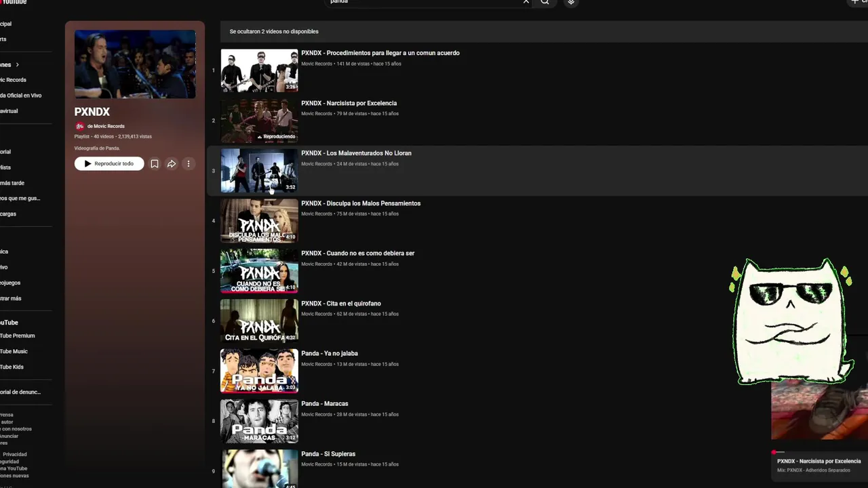Click Mostrar más in sidebar
This screenshot has width=868, height=488.
[11, 298]
